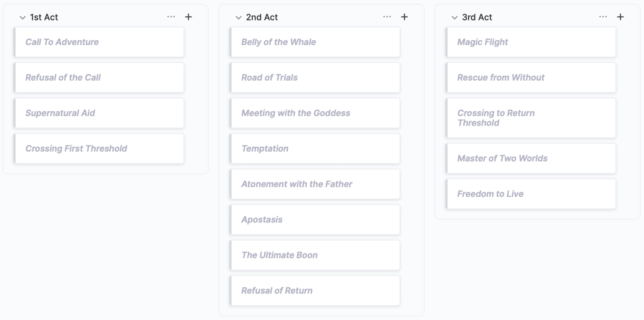The image size is (644, 320).
Task: Collapse the 1st Act column
Action: click(23, 17)
